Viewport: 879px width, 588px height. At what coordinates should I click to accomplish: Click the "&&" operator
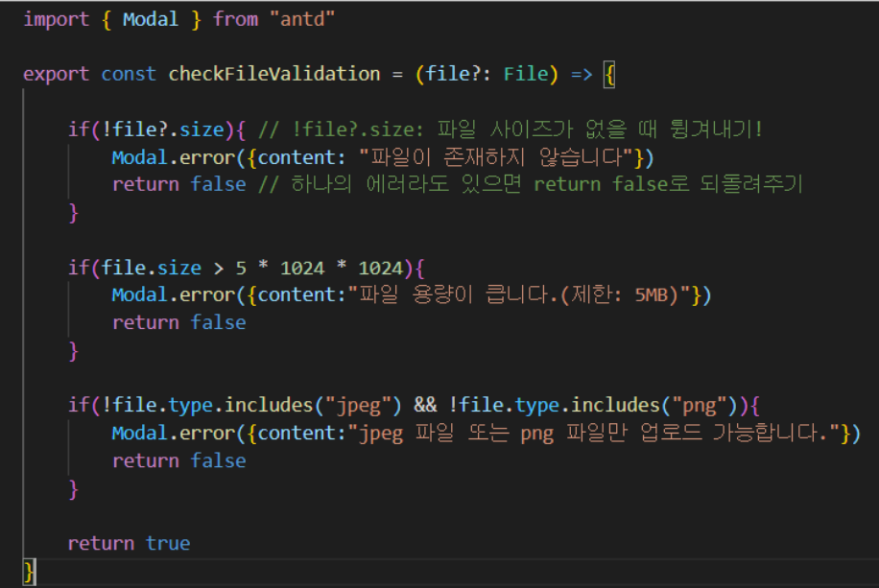[x=425, y=405]
